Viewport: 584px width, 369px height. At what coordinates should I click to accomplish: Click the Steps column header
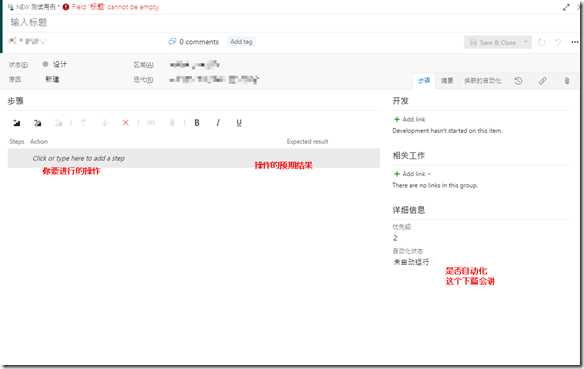17,141
